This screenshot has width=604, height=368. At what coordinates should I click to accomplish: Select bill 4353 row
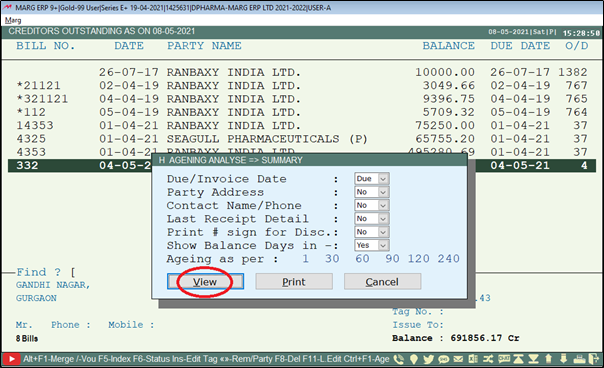pyautogui.click(x=302, y=152)
